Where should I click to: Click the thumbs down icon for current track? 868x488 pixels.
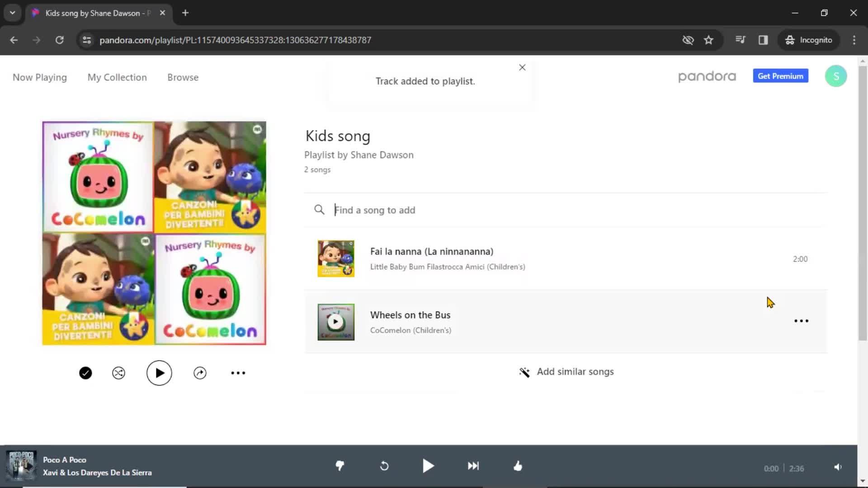pos(340,466)
